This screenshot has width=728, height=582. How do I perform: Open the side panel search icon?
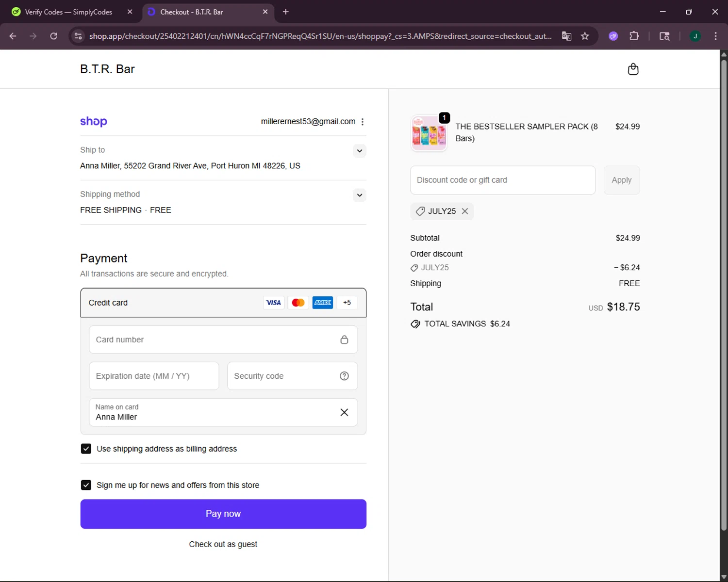(x=664, y=36)
